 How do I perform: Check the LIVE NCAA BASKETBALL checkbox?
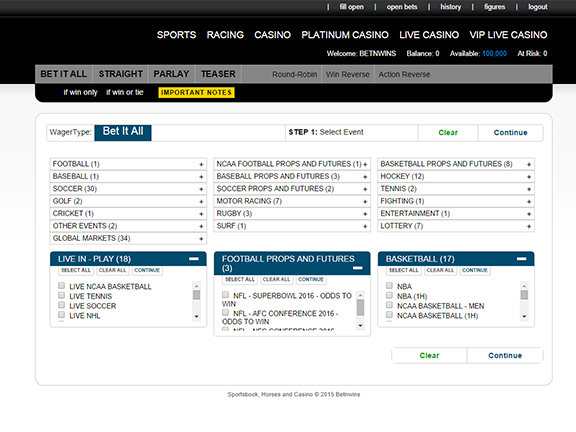coord(61,286)
